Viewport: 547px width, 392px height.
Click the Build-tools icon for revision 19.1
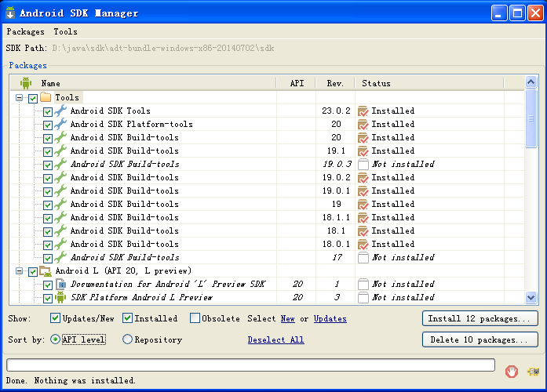tap(60, 151)
